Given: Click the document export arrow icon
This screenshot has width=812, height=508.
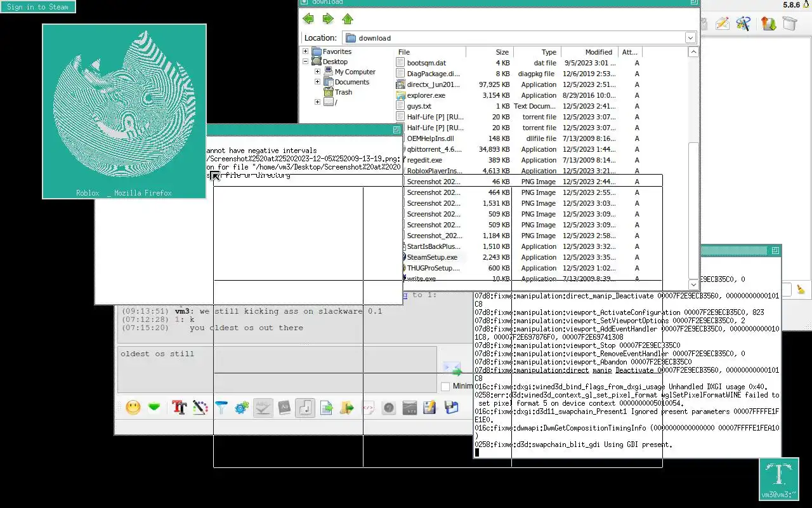Looking at the screenshot, I should coord(326,408).
